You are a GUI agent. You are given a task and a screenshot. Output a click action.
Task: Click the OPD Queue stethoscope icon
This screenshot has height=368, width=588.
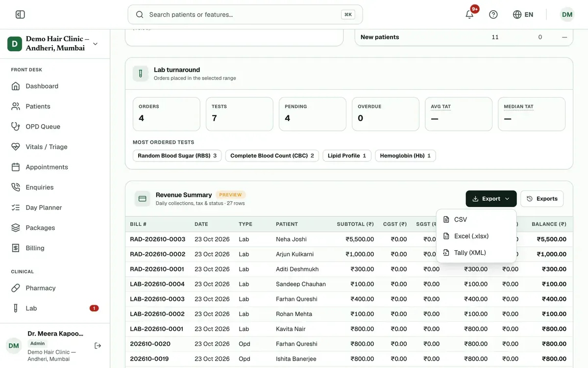tap(16, 127)
